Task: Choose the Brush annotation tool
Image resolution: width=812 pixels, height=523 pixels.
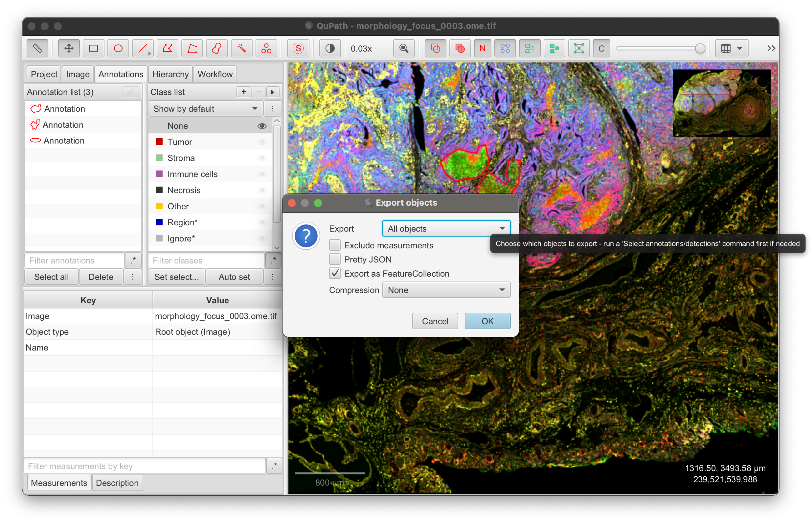Action: (217, 49)
